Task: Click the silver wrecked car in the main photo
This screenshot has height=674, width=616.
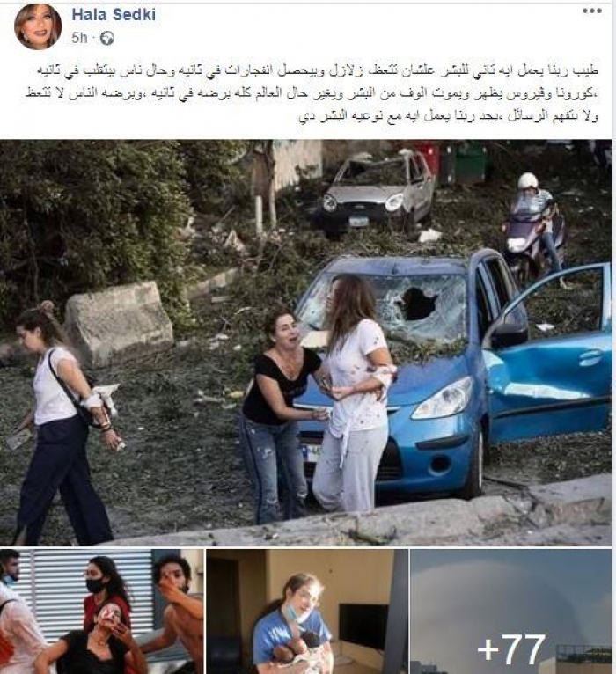Action: 377,194
